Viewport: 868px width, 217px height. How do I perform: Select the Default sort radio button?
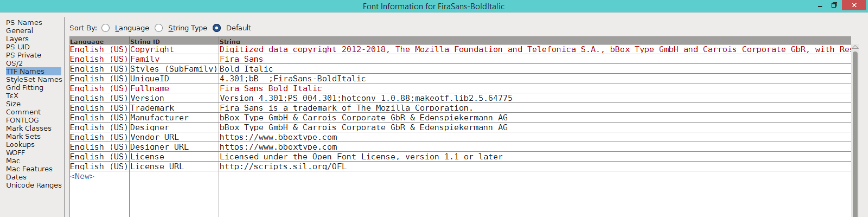(x=217, y=28)
